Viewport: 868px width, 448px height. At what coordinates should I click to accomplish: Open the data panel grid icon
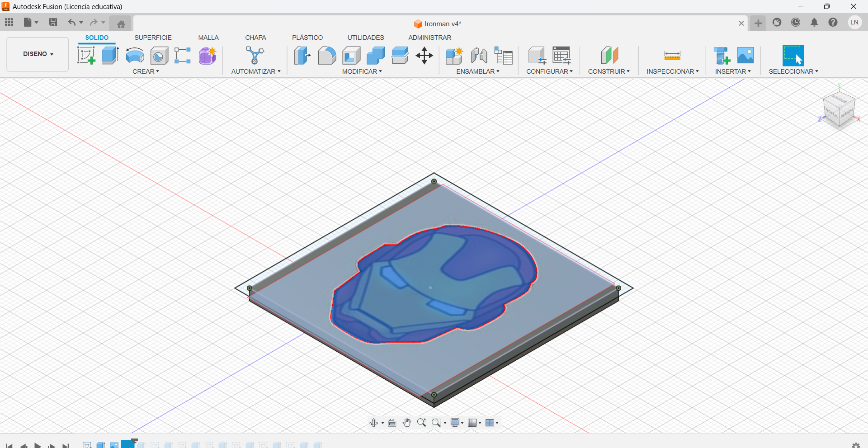[x=9, y=22]
